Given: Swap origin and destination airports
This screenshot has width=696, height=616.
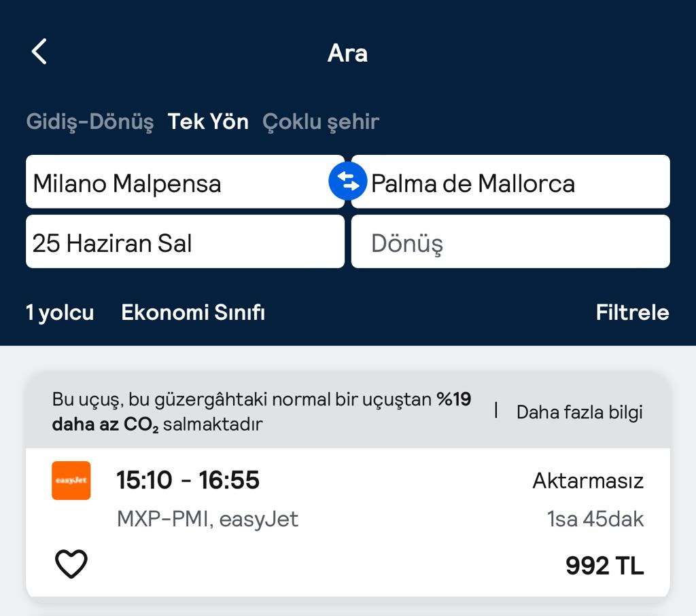Looking at the screenshot, I should click(x=347, y=181).
